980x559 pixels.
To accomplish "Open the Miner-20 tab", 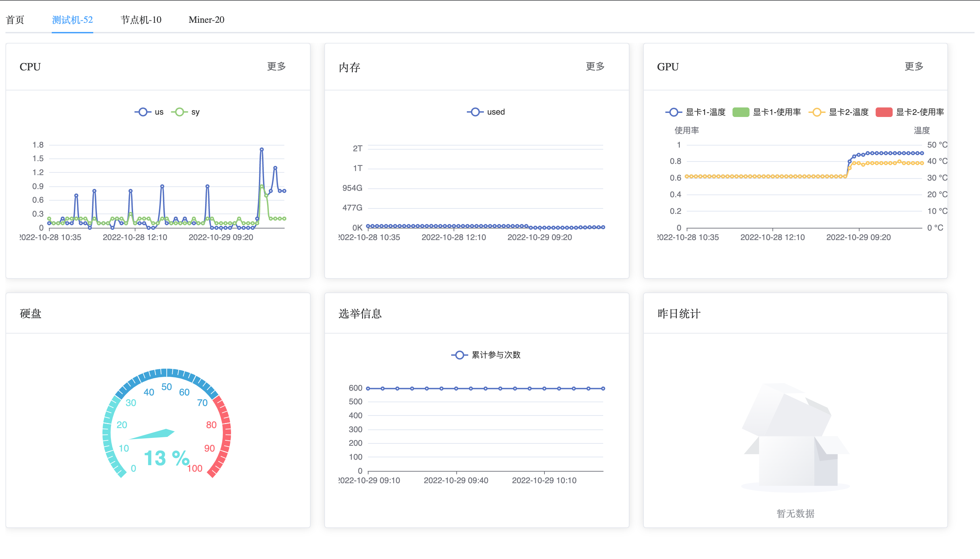I will coord(206,20).
